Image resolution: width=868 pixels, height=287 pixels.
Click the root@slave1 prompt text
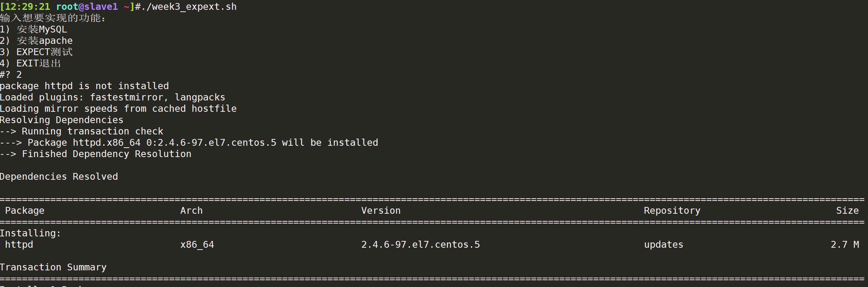coord(87,7)
